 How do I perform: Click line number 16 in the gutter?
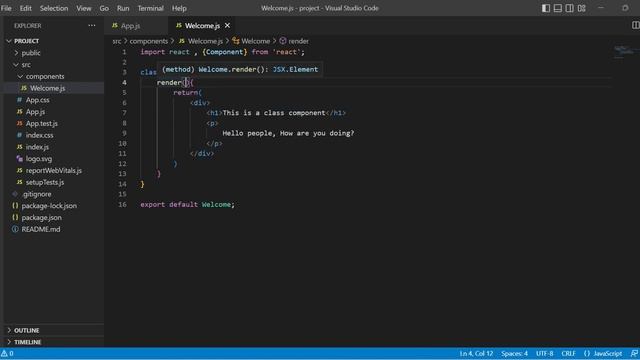click(122, 204)
